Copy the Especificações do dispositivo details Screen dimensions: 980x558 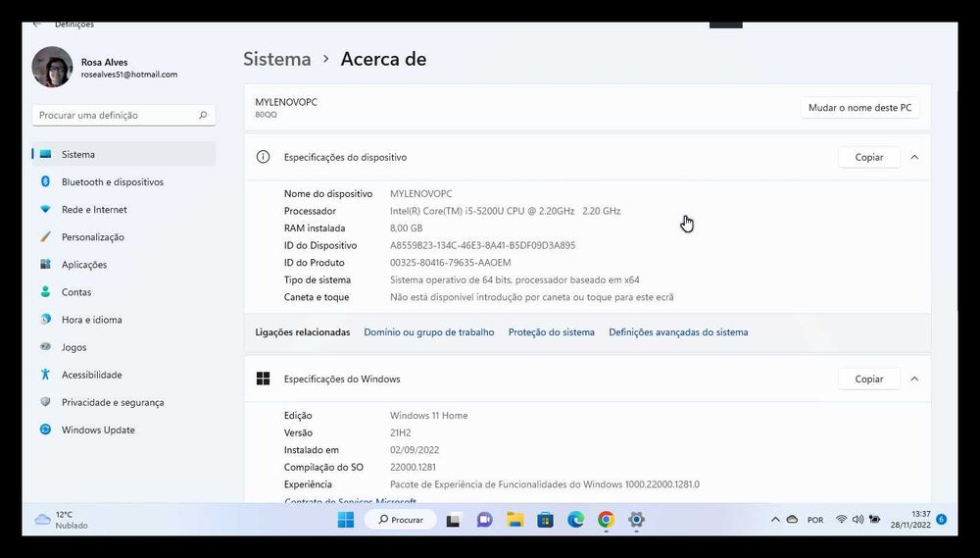coord(868,157)
